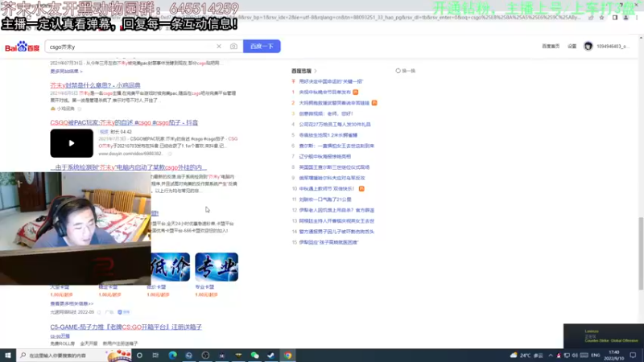
Task: Click the browser side panel icon
Action: [615, 17]
